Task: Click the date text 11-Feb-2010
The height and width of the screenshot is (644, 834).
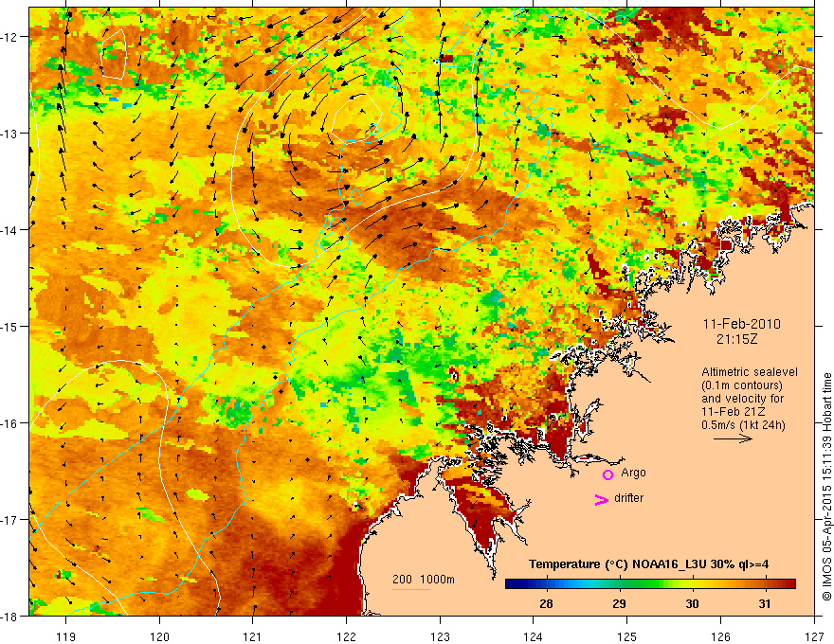Action: click(741, 324)
